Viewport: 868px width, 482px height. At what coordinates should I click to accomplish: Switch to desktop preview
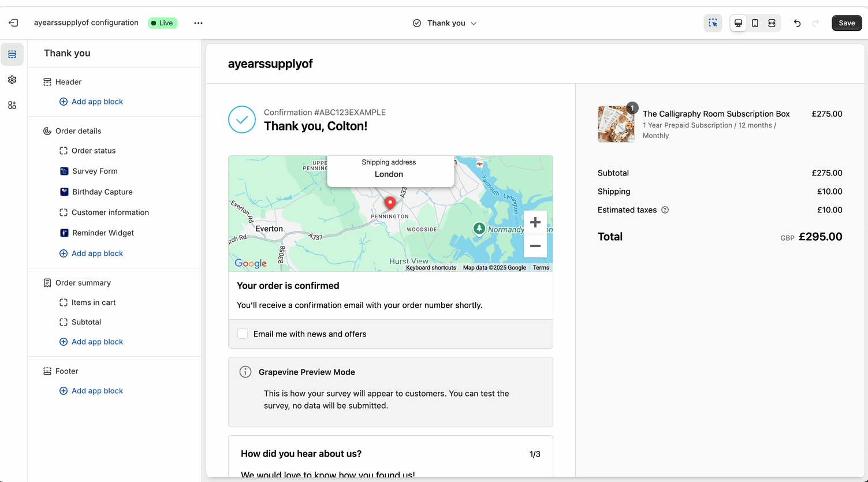(738, 23)
